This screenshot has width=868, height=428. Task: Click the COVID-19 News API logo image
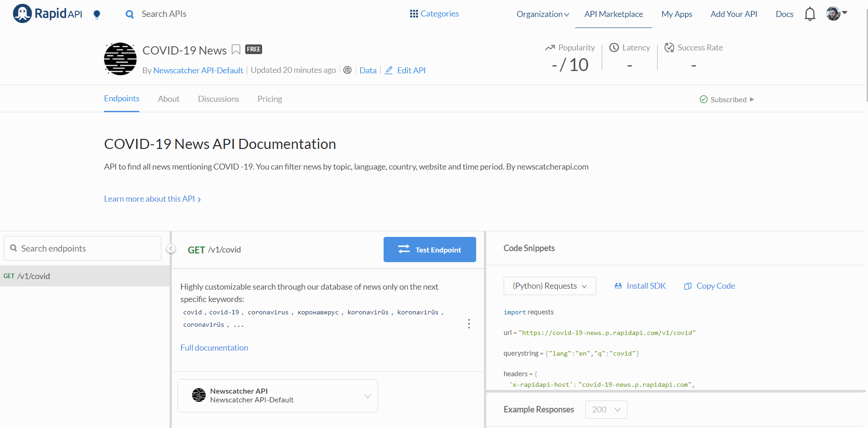(120, 59)
